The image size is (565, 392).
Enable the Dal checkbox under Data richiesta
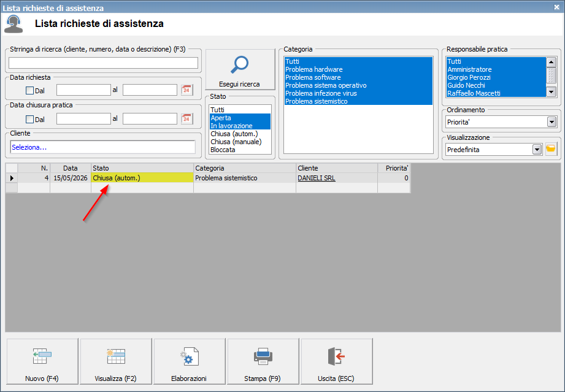(x=29, y=90)
